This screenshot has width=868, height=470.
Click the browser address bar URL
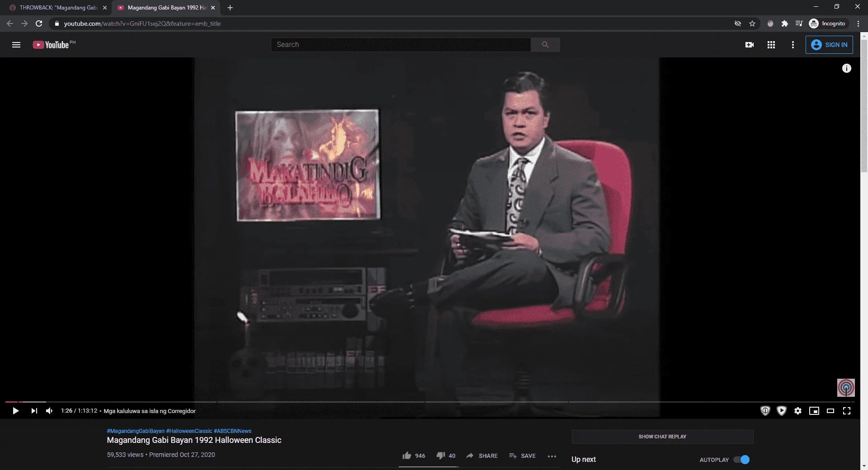[142, 23]
